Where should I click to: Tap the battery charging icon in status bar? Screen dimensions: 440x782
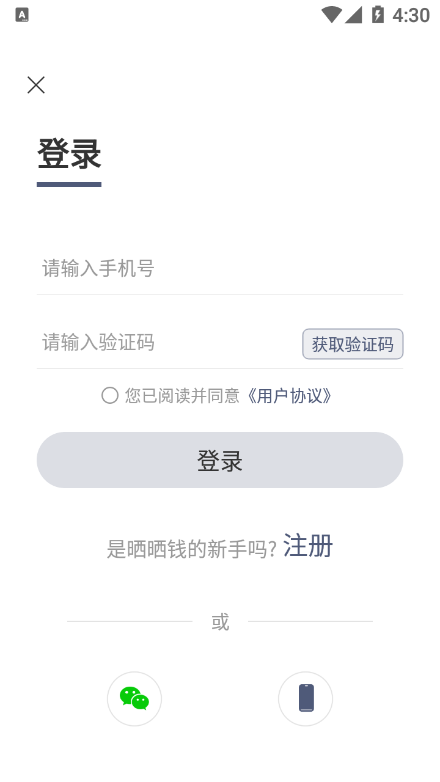click(378, 15)
